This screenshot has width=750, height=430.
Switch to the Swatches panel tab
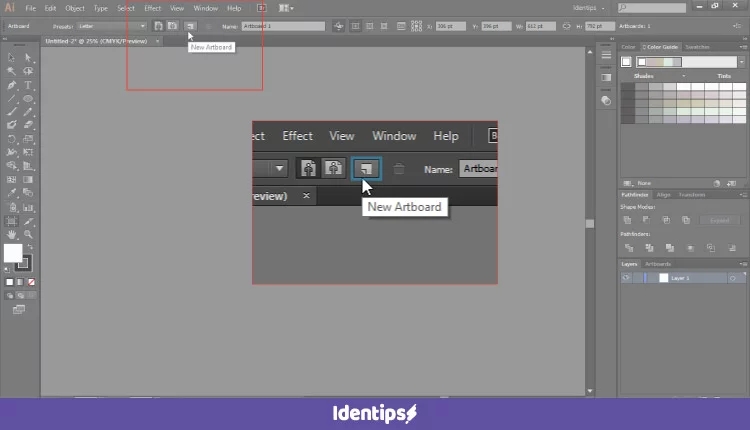698,47
